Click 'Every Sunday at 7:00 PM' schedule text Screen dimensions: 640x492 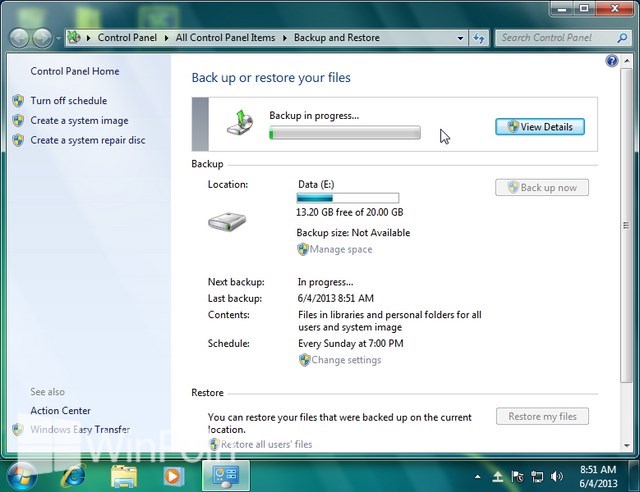(351, 343)
